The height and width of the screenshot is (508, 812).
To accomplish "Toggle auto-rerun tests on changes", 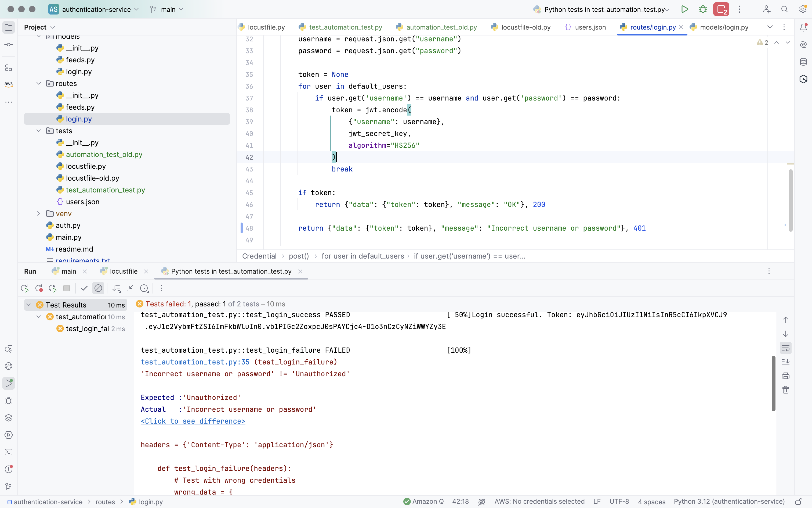I will 52,288.
